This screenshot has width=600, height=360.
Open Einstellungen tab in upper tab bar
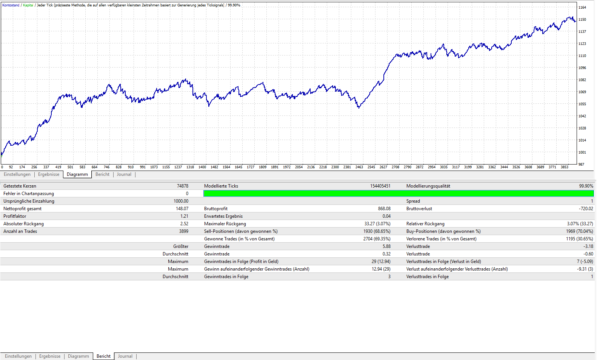[x=17, y=174]
